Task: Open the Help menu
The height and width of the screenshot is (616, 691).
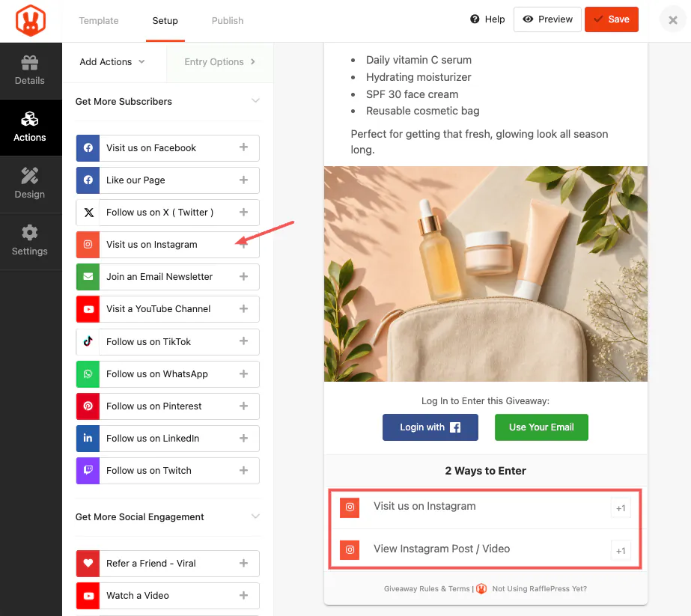Action: point(487,19)
